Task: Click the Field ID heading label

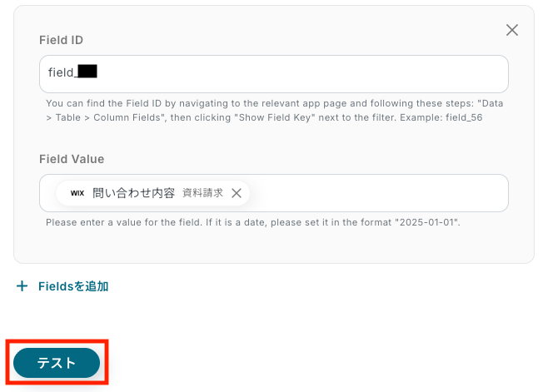Action: pos(61,40)
